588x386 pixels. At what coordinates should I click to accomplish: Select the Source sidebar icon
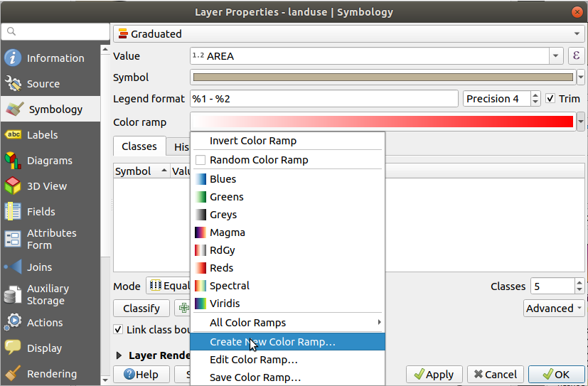tap(13, 84)
